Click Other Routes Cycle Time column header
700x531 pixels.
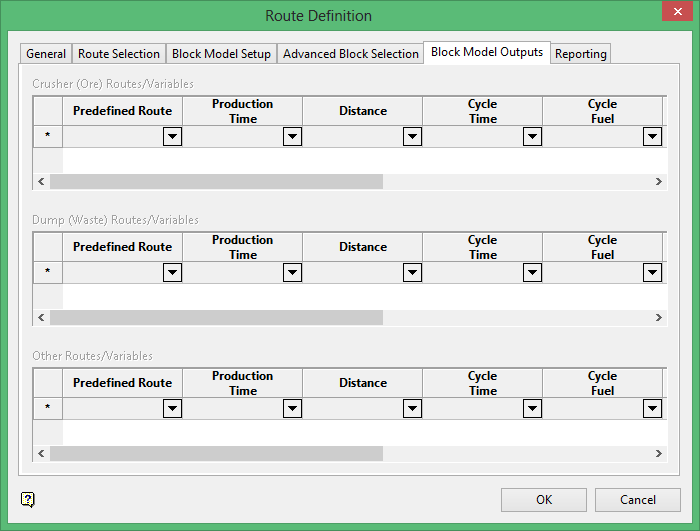[x=483, y=383]
